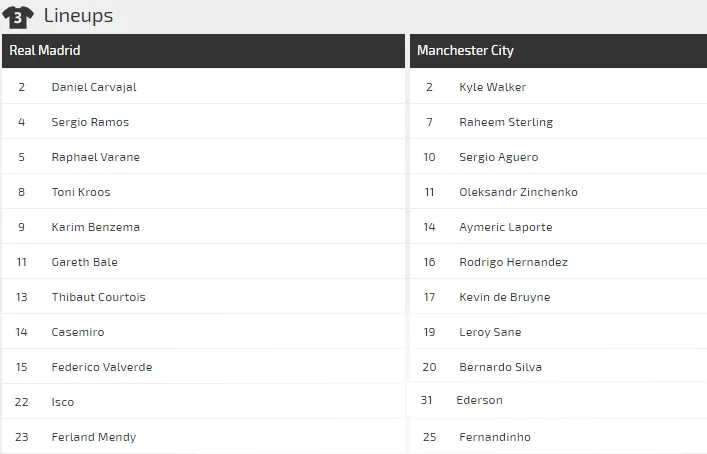Select Toni Kroos in the lineup
This screenshot has width=707, height=454.
point(81,192)
